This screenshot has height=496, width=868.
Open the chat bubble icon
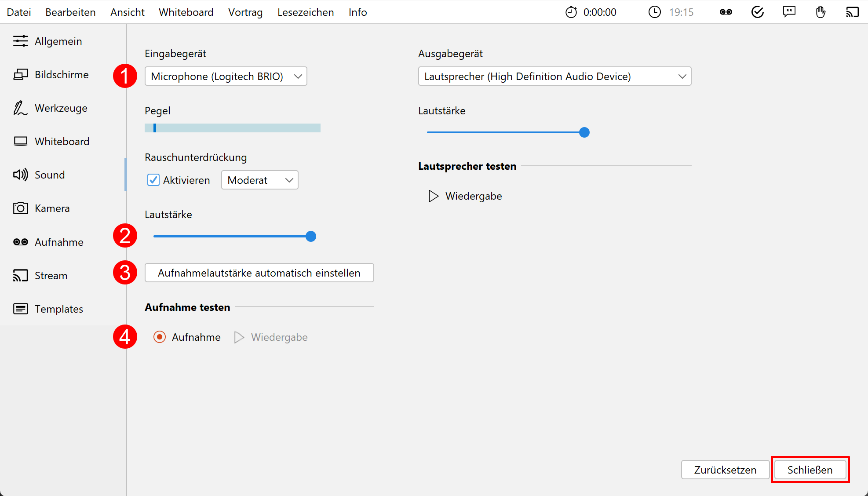[x=789, y=12]
